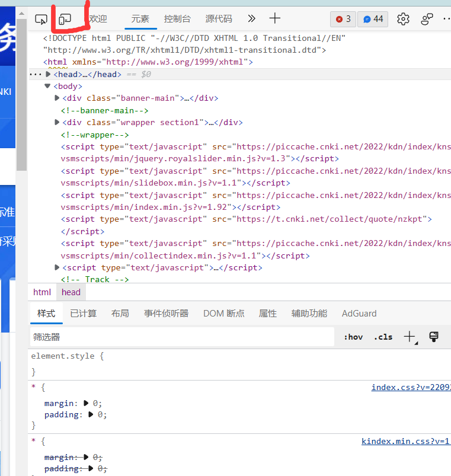Select html breadcrumb item
The width and height of the screenshot is (451, 476).
[42, 292]
